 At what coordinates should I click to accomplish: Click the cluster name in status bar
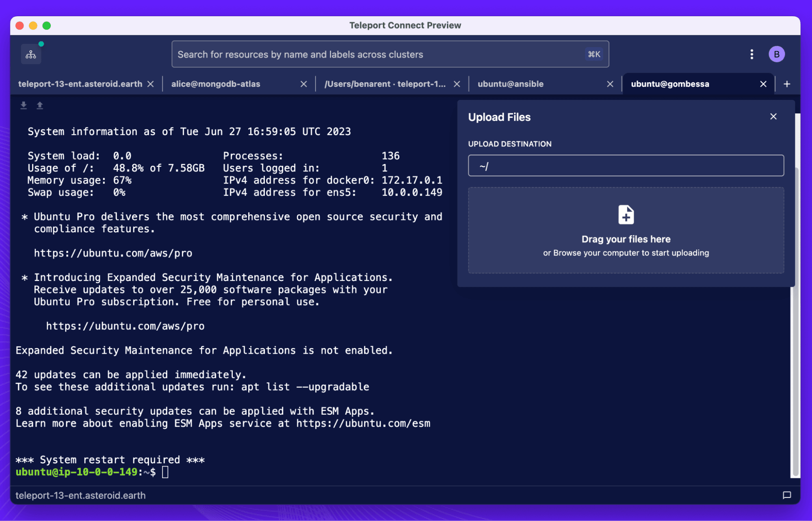(x=80, y=495)
